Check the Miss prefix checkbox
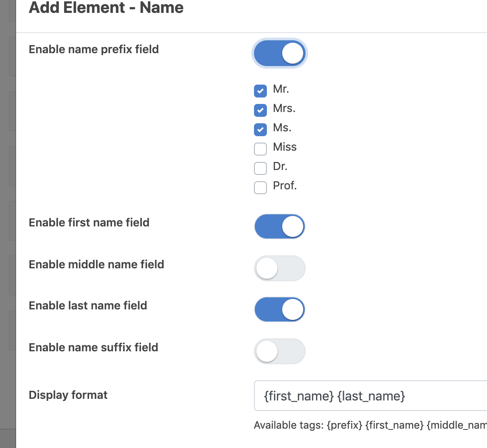 click(x=260, y=149)
